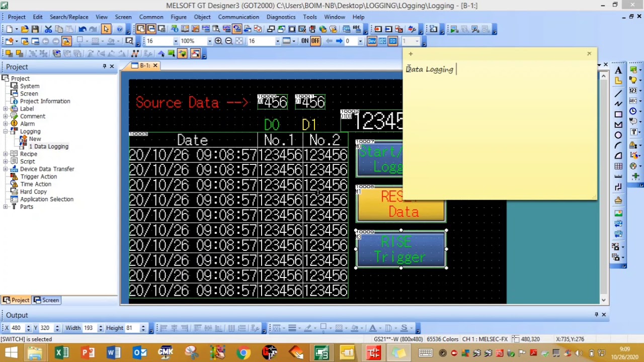Toggle the ID object display button
Image resolution: width=644 pixels, height=362 pixels.
pyautogui.click(x=392, y=41)
